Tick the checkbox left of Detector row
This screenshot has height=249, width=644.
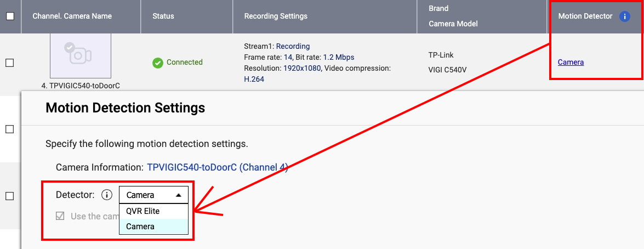pos(9,196)
